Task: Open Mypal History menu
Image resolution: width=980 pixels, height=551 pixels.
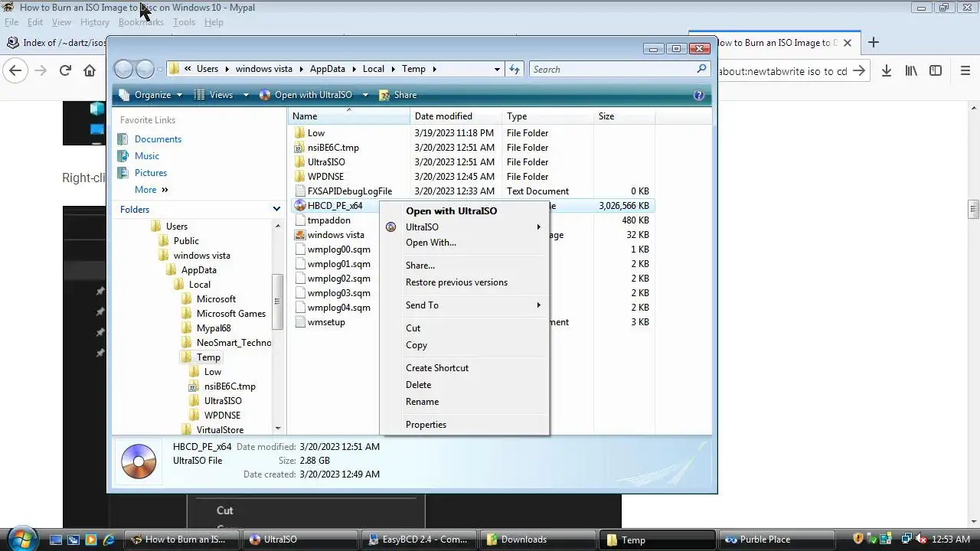Action: [94, 22]
